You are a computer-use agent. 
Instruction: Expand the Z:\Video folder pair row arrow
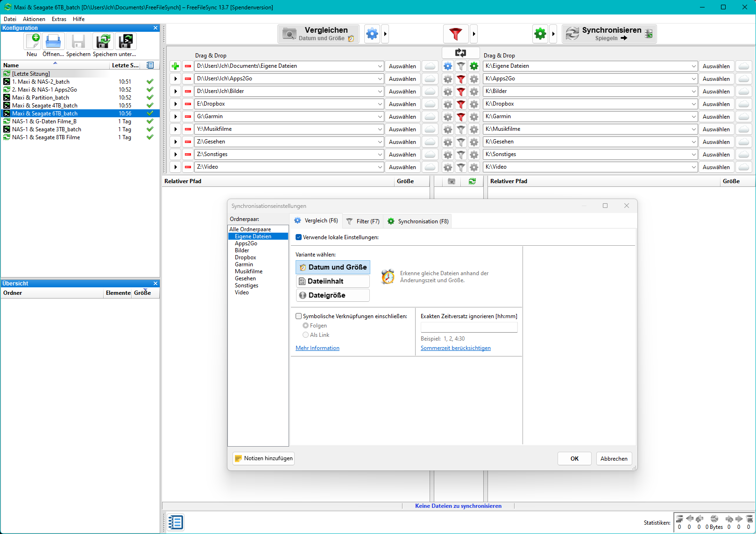[176, 167]
